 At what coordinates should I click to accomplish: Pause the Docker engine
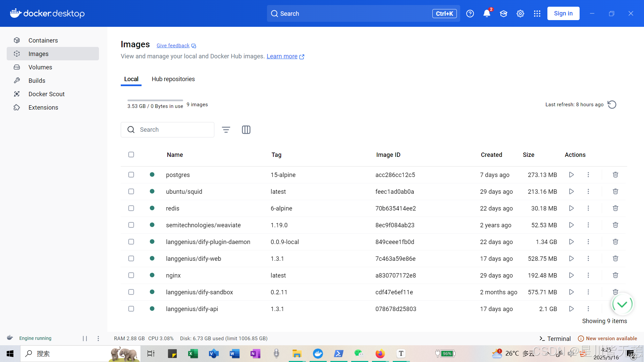point(85,339)
